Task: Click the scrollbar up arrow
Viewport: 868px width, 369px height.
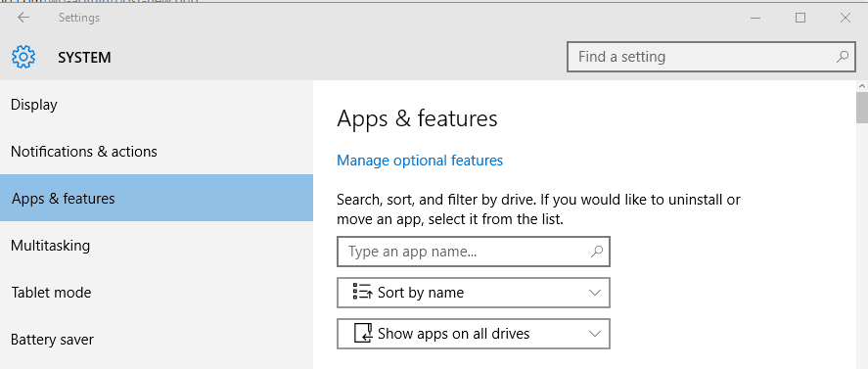Action: pyautogui.click(x=862, y=86)
